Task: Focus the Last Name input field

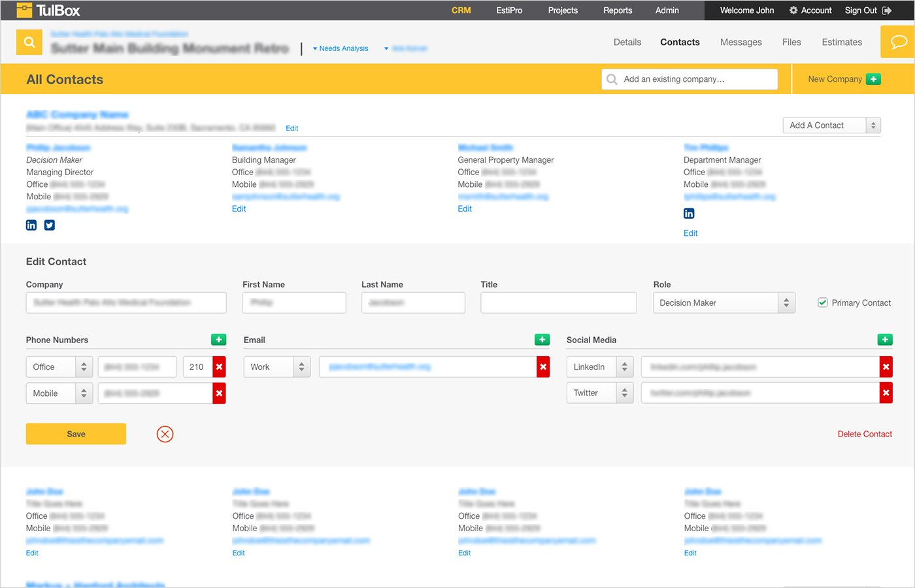Action: [x=413, y=302]
